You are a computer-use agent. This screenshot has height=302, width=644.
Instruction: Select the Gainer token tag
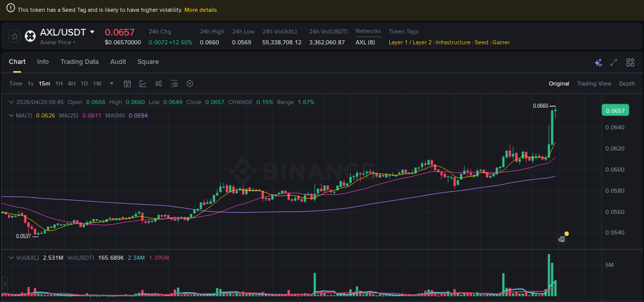(501, 42)
